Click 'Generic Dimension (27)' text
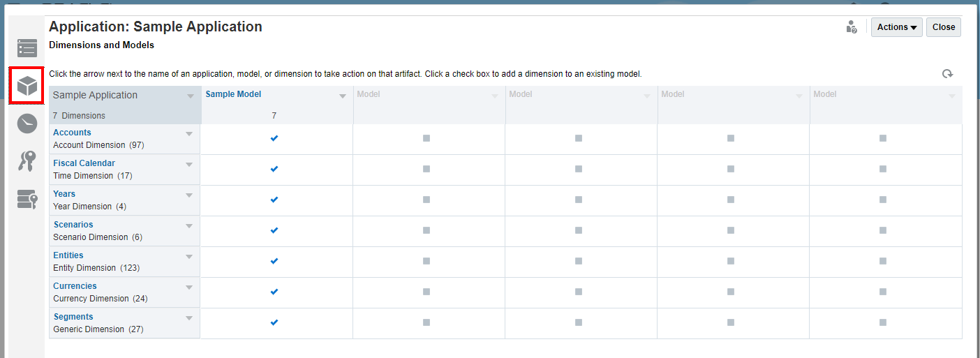This screenshot has height=358, width=980. tap(98, 329)
